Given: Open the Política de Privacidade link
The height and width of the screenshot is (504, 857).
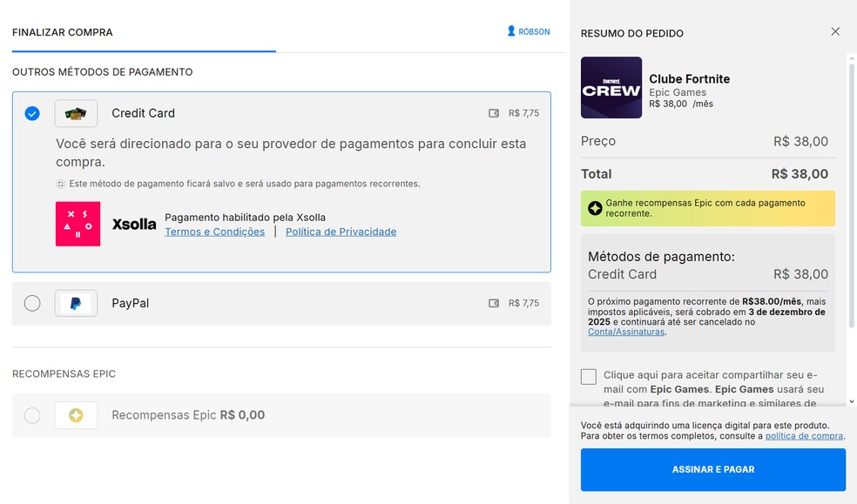Looking at the screenshot, I should click(341, 232).
